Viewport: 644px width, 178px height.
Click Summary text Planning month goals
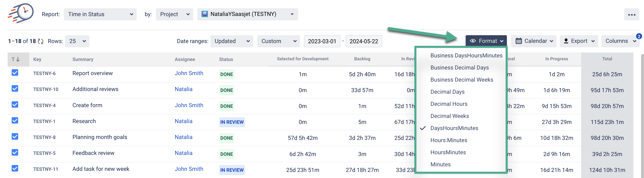(x=100, y=137)
